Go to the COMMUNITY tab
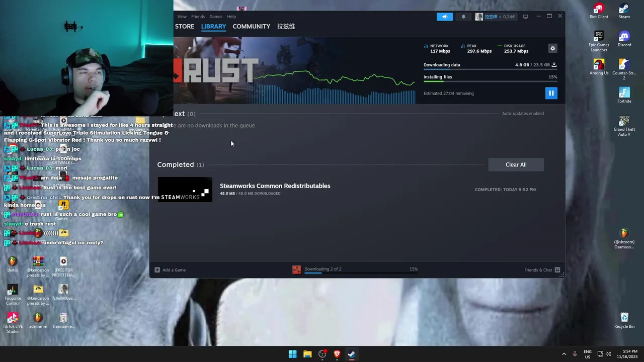The width and height of the screenshot is (644, 362). pos(251,26)
